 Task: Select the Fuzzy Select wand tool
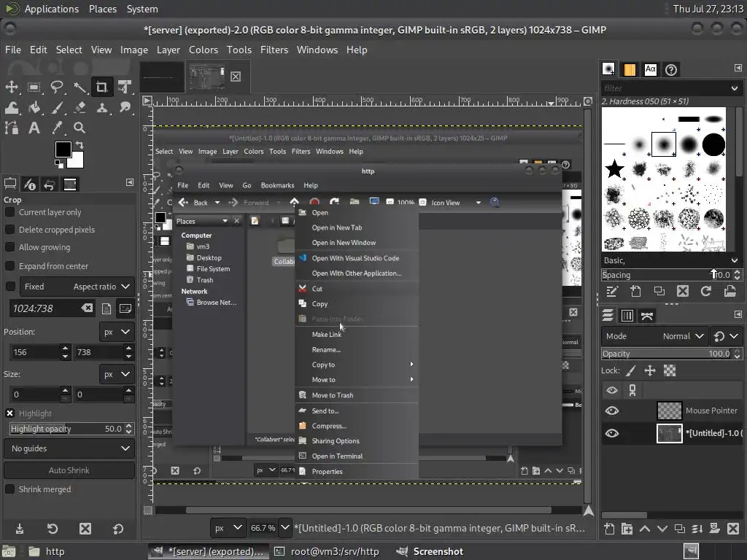(80, 87)
